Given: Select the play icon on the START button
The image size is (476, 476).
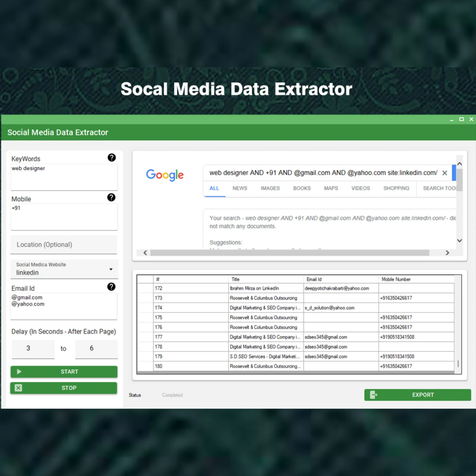Looking at the screenshot, I should click(x=19, y=372).
